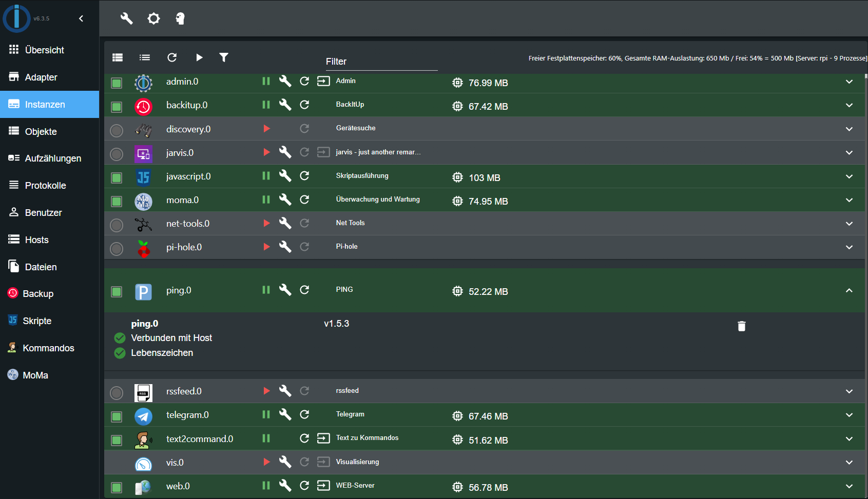This screenshot has width=868, height=499.
Task: Click the Filter input field
Action: [x=381, y=62]
